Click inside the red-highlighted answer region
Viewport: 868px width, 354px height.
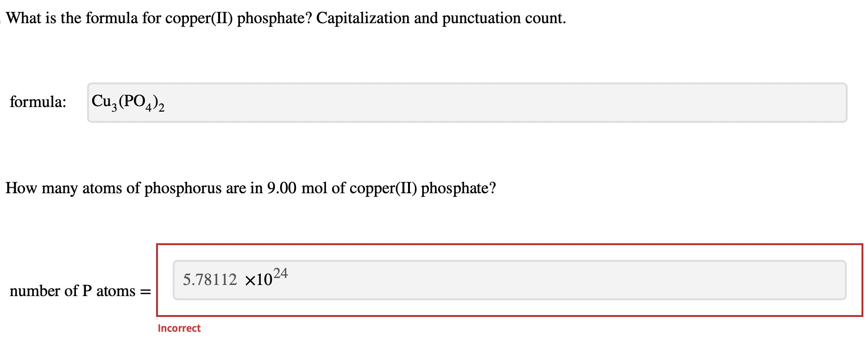(509, 279)
